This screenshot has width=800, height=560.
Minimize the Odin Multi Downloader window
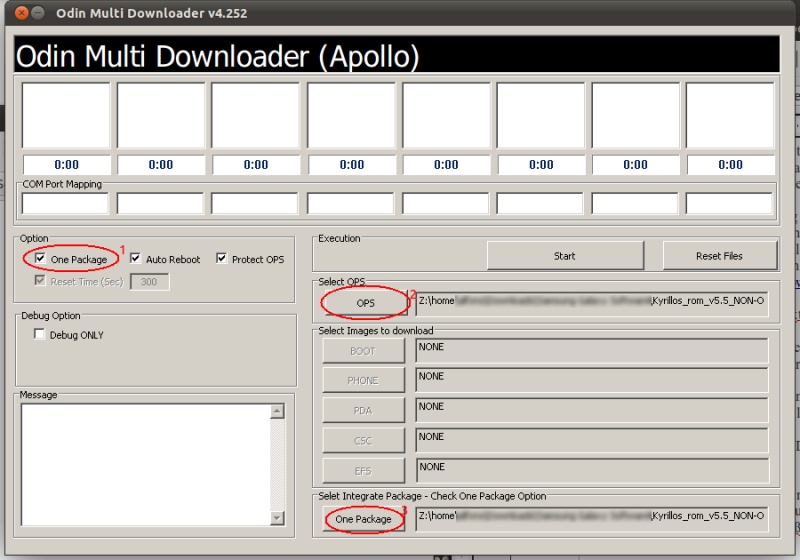click(x=38, y=13)
